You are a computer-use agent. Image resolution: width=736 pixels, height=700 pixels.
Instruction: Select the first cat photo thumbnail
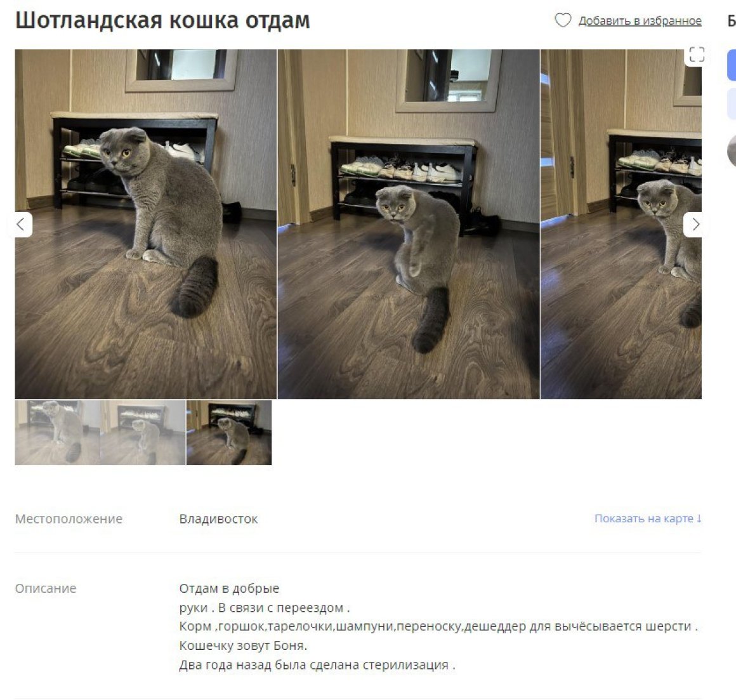pos(57,432)
